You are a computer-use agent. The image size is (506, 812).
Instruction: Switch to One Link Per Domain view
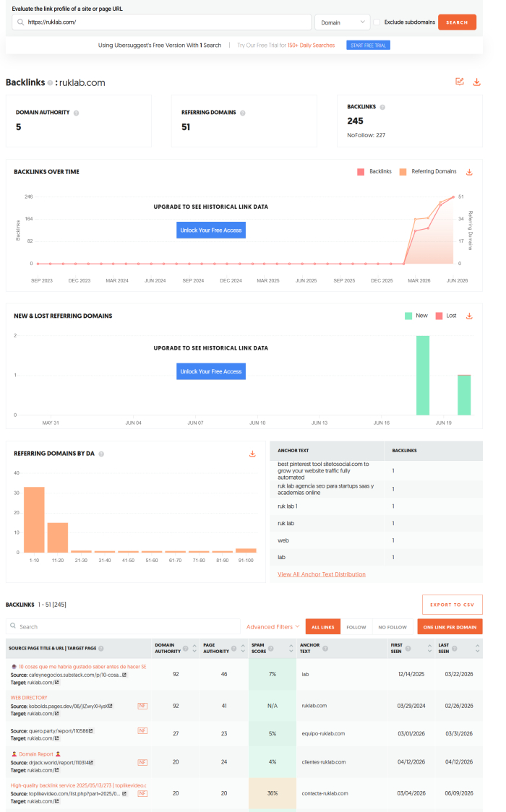(450, 626)
